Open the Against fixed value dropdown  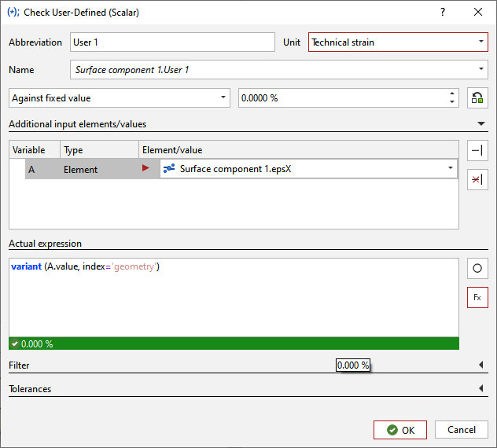[x=223, y=98]
